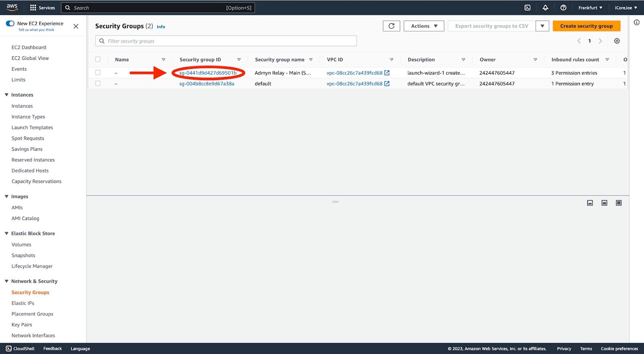Open Cookie preferences in footer
Viewport: 644px width, 354px height.
tap(619, 349)
